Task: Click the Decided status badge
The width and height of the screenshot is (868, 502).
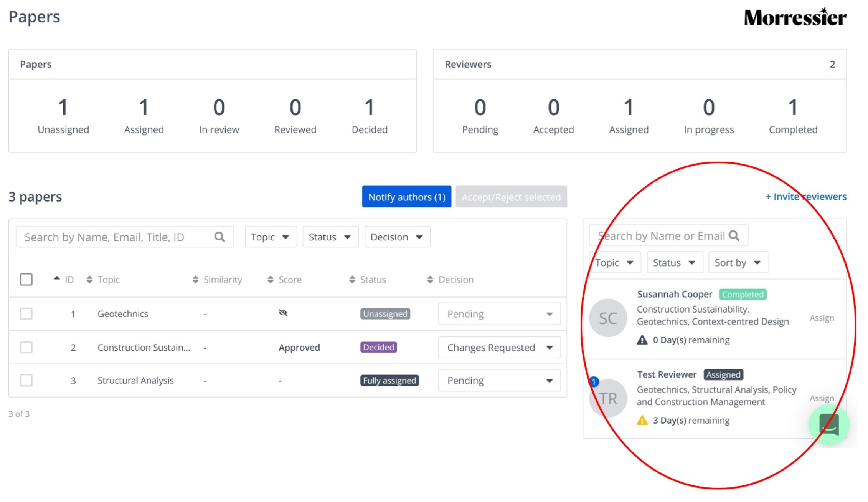Action: (x=378, y=347)
